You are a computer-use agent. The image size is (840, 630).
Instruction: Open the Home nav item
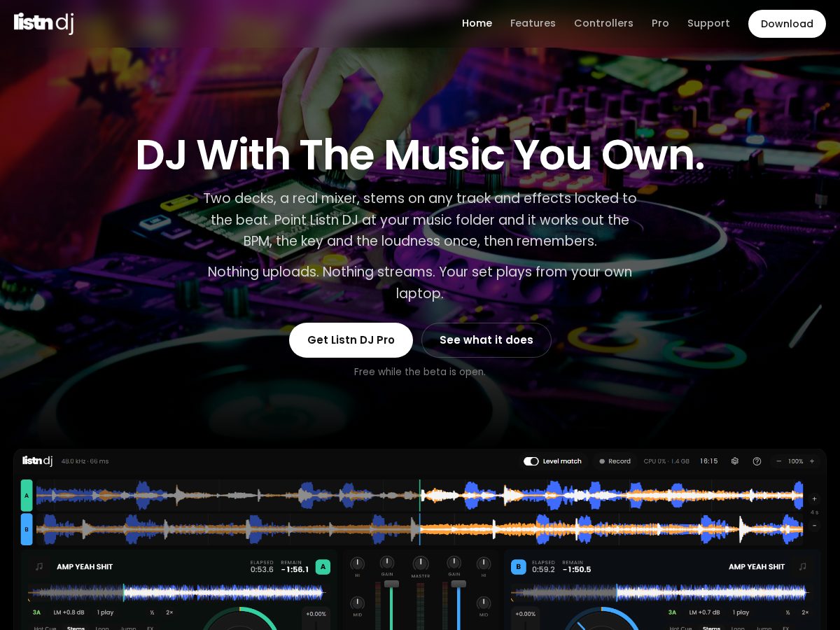coord(477,23)
